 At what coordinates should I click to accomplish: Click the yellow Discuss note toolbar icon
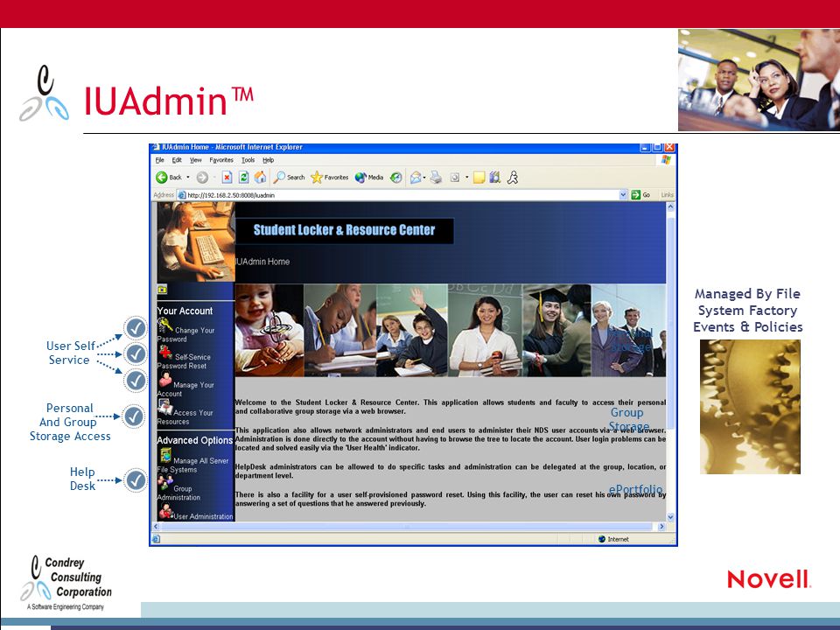479,178
